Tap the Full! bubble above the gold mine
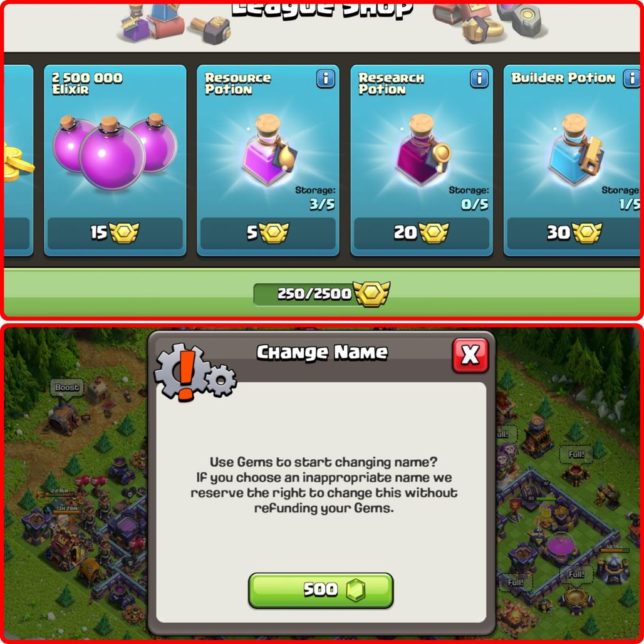The height and width of the screenshot is (644, 644). (x=576, y=574)
